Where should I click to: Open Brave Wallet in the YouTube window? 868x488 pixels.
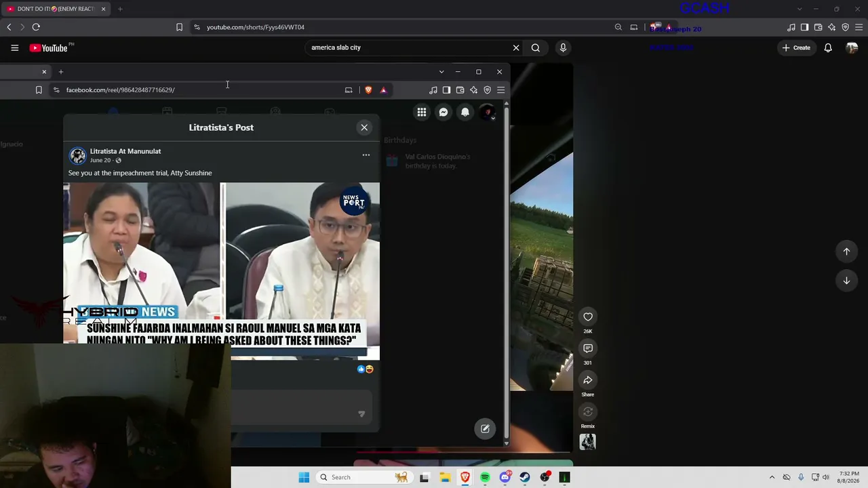[818, 27]
